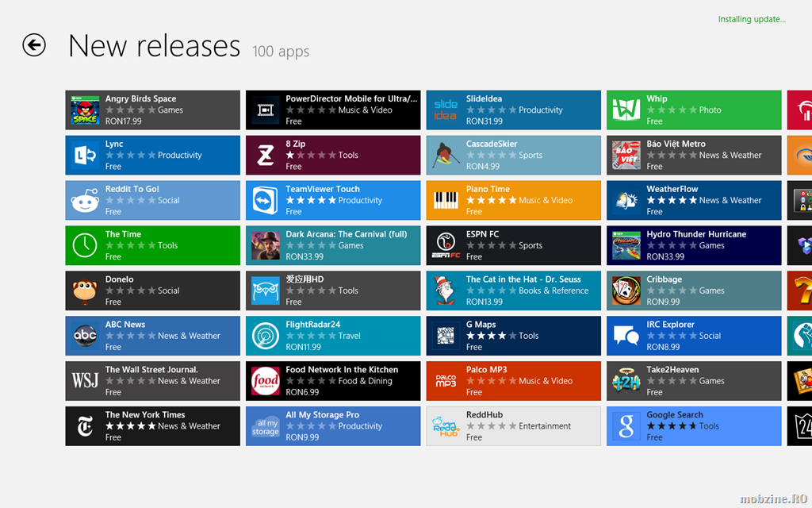Open the Palco MP3 app title
The width and height of the screenshot is (812, 508).
(x=486, y=369)
